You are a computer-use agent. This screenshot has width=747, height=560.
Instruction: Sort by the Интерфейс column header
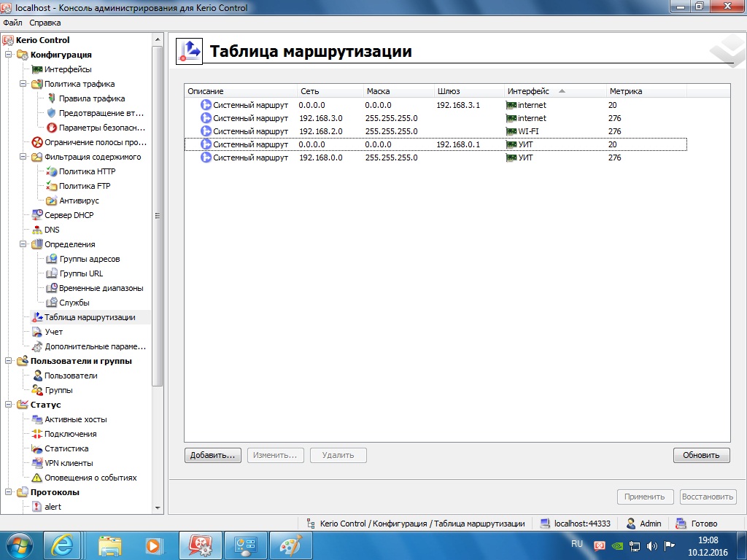[x=555, y=91]
